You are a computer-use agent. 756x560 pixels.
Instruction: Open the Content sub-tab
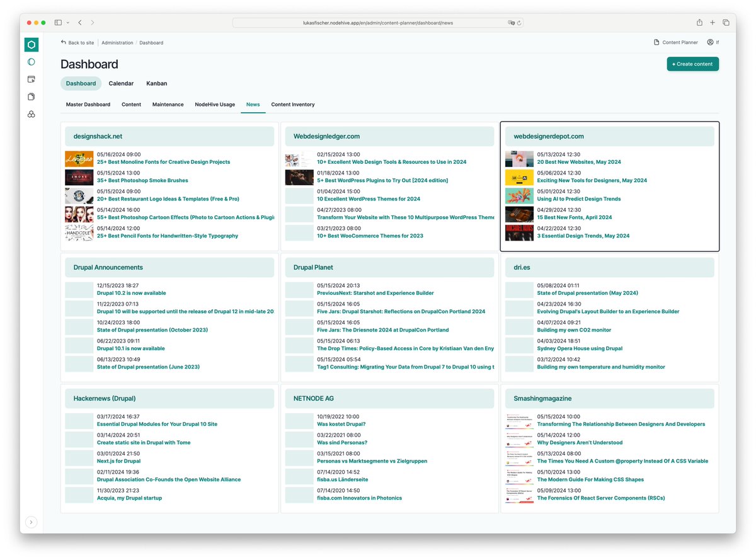pyautogui.click(x=132, y=105)
